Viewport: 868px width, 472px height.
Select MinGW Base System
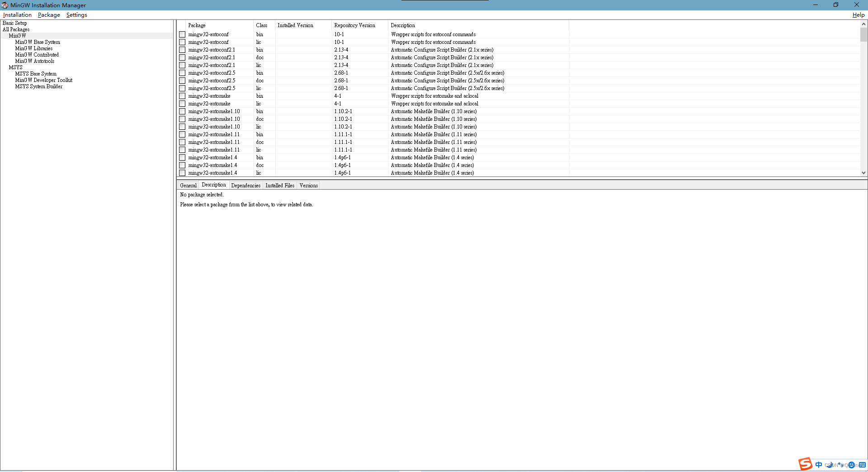pyautogui.click(x=38, y=42)
